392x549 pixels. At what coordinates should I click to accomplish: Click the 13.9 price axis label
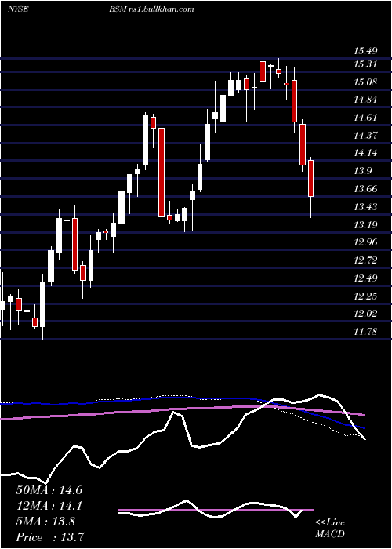pyautogui.click(x=363, y=171)
